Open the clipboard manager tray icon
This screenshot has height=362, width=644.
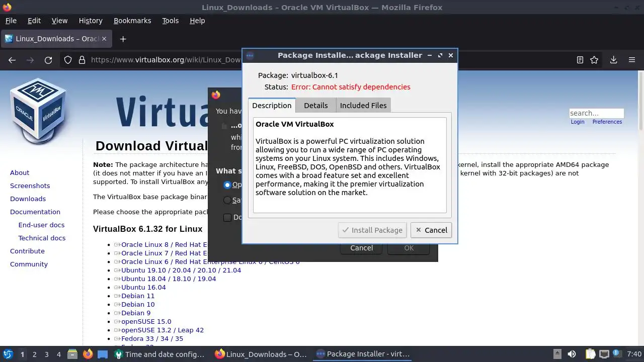click(590, 354)
